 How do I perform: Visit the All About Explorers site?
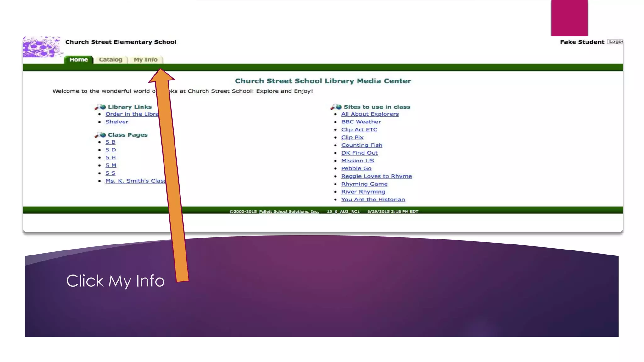pyautogui.click(x=370, y=114)
